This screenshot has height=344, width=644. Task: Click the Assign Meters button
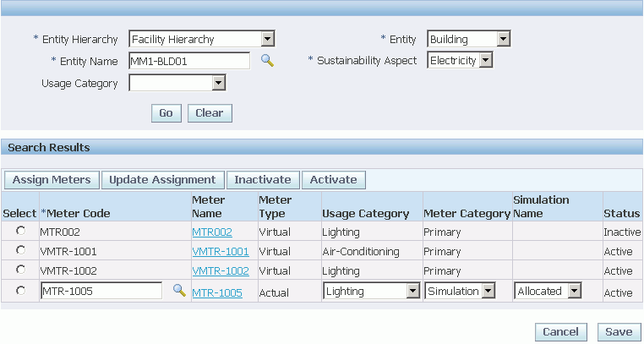pyautogui.click(x=52, y=180)
